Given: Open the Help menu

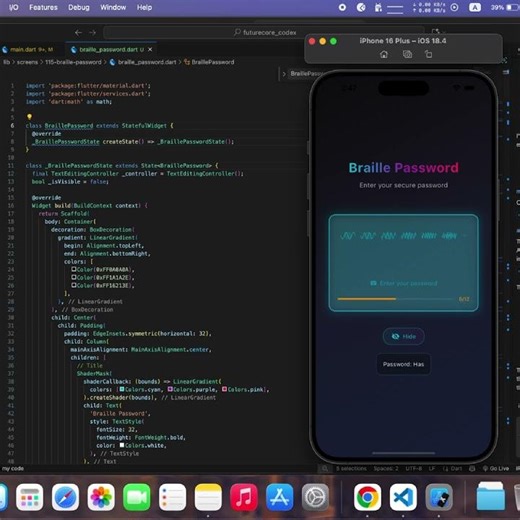Looking at the screenshot, I should pyautogui.click(x=144, y=7).
